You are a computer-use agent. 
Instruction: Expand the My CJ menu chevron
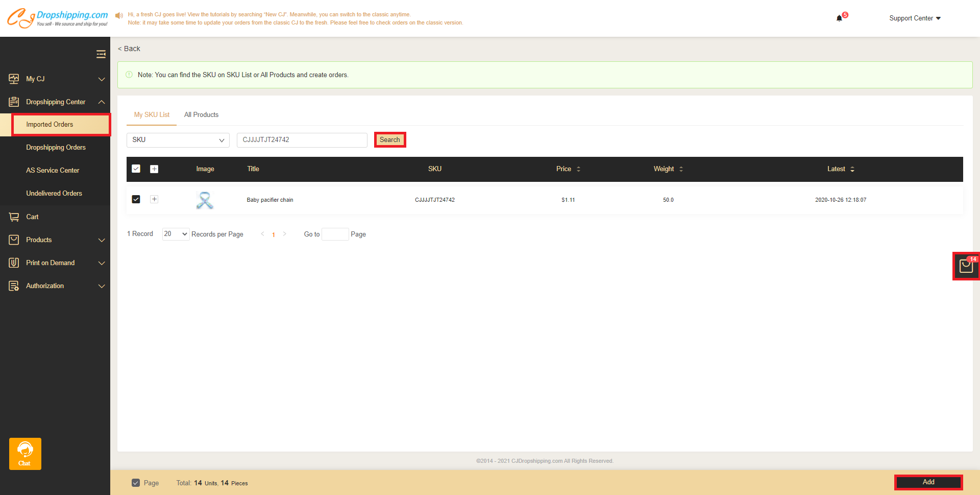[x=102, y=79]
